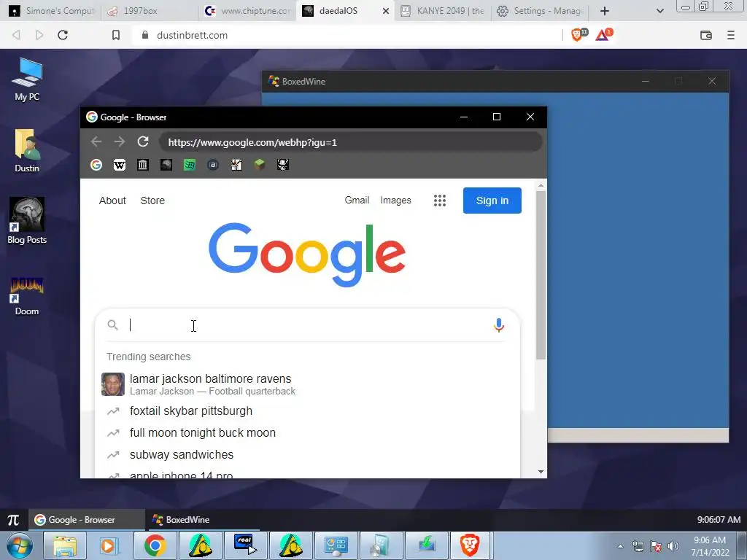
Task: Open the Brave Rewards triangle icon
Action: point(603,35)
